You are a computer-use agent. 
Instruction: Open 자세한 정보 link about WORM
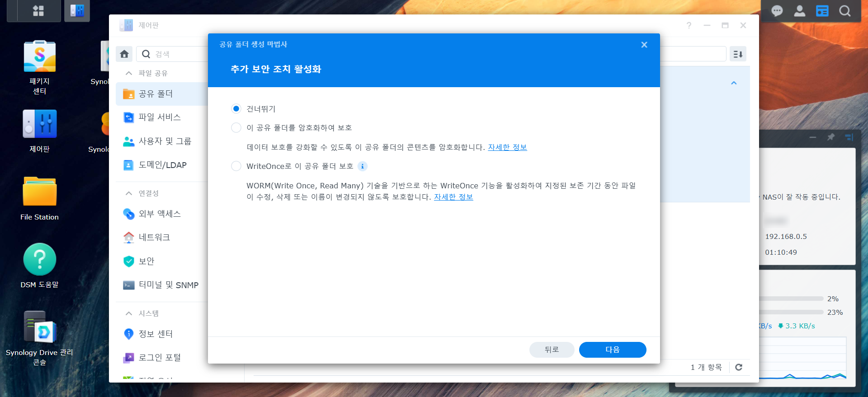click(453, 197)
